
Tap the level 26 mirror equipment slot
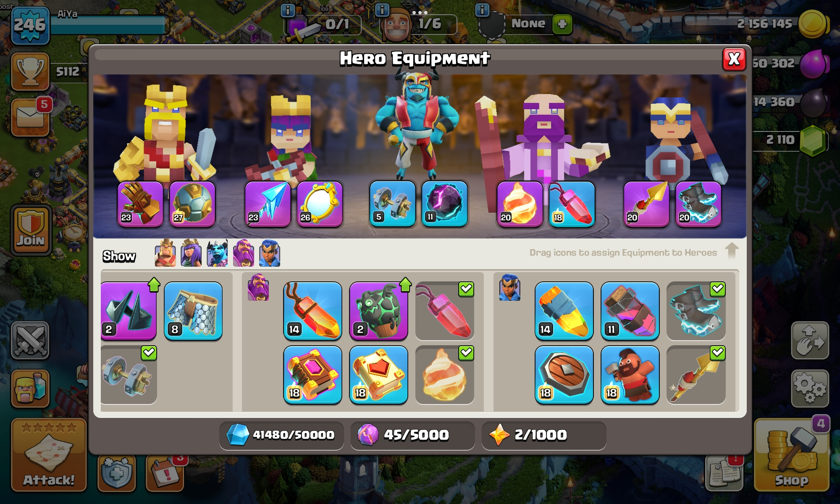click(320, 205)
